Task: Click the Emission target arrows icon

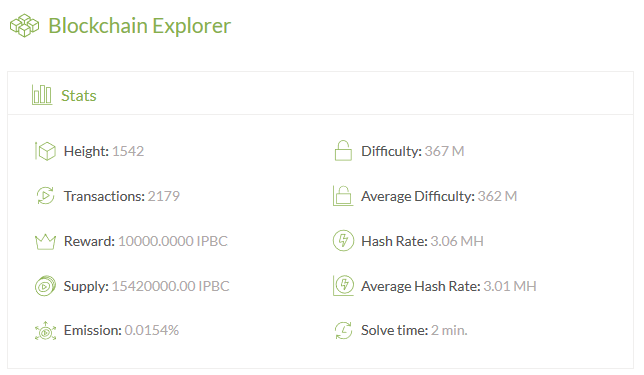Action: [x=45, y=331]
